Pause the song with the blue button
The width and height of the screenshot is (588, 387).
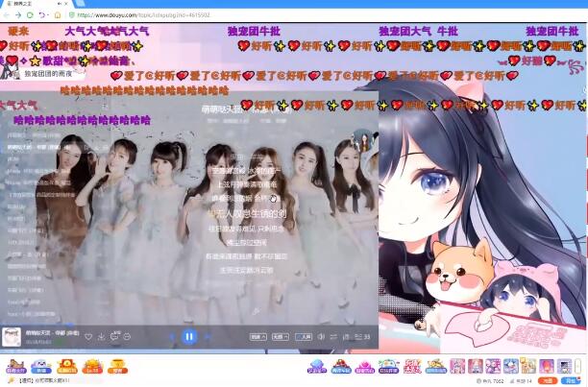point(189,336)
